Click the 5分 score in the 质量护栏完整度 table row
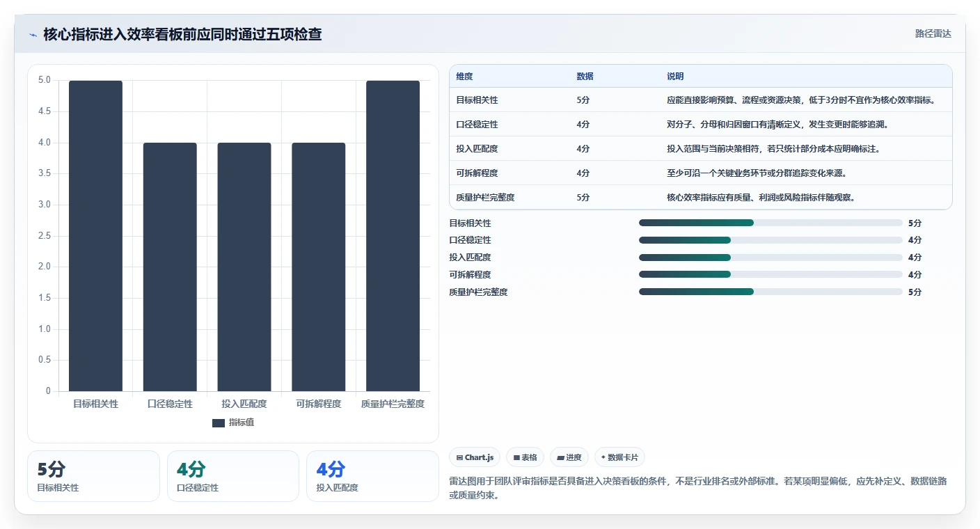980x529 pixels. point(583,198)
